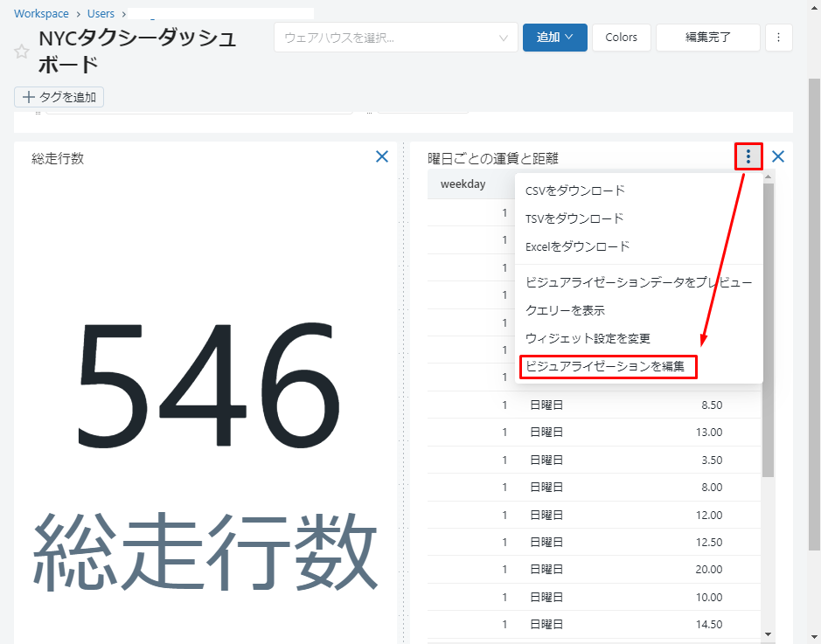
Task: Open ビジュアライゼーションデータをプレビュー
Action: point(638,282)
